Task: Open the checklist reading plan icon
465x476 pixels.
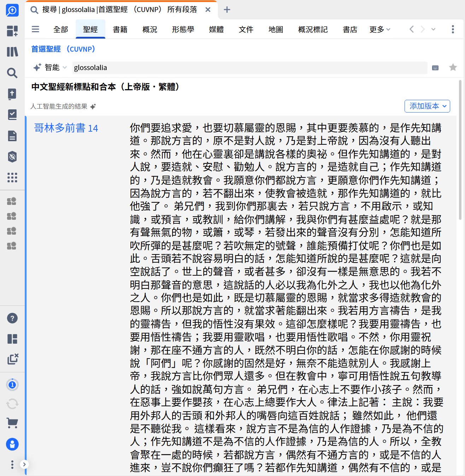Action: tap(12, 115)
